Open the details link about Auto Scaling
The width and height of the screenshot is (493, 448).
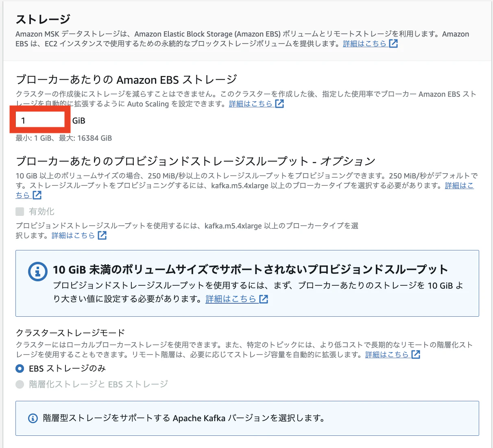click(x=251, y=104)
